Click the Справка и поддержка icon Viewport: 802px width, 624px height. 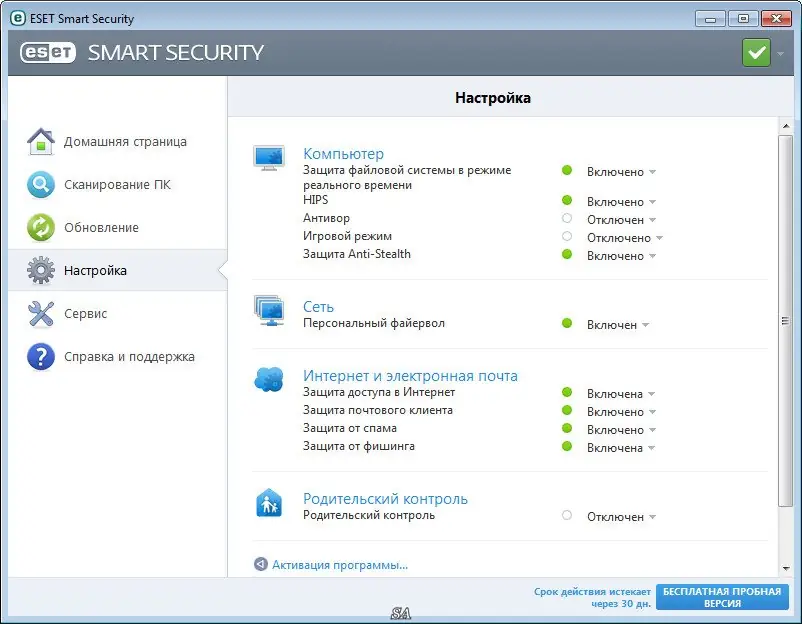(x=41, y=356)
